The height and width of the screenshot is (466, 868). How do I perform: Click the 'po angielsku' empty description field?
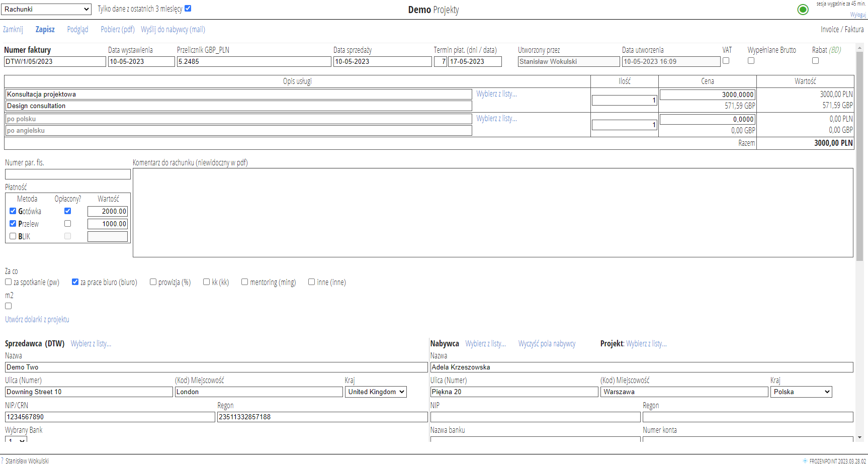pos(239,130)
